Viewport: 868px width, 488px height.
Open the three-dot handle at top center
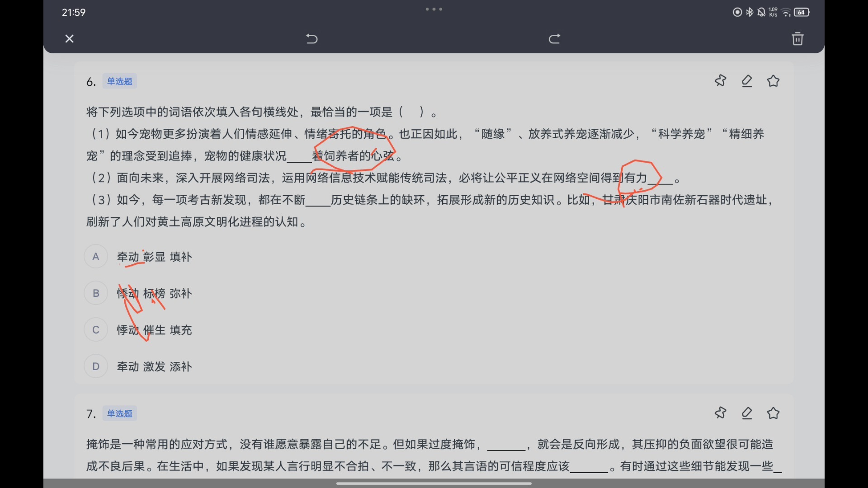434,9
